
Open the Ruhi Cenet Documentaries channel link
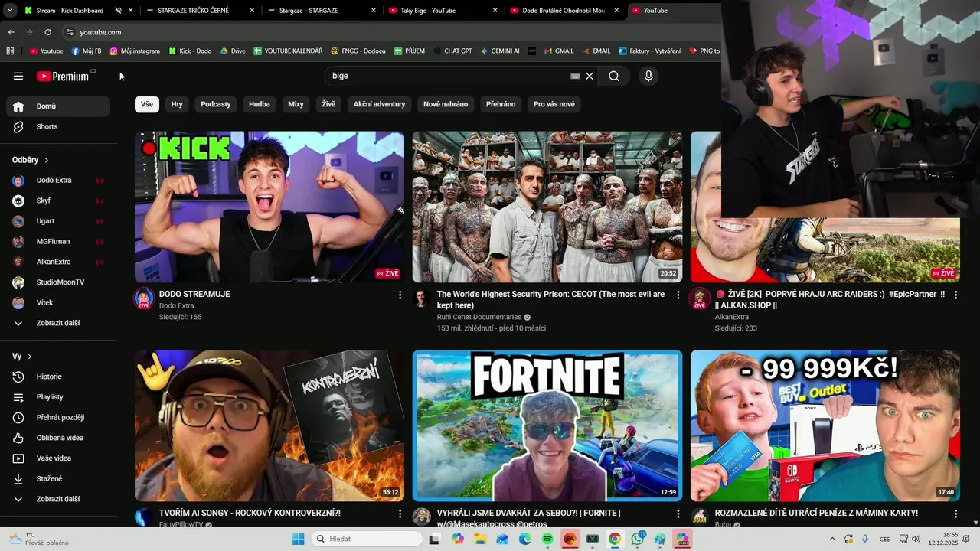(x=479, y=317)
